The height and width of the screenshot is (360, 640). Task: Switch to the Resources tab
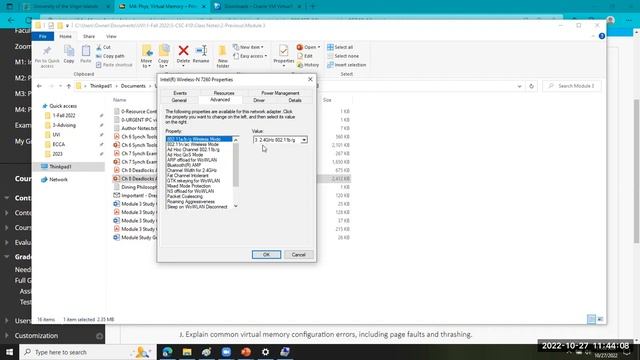(x=224, y=93)
